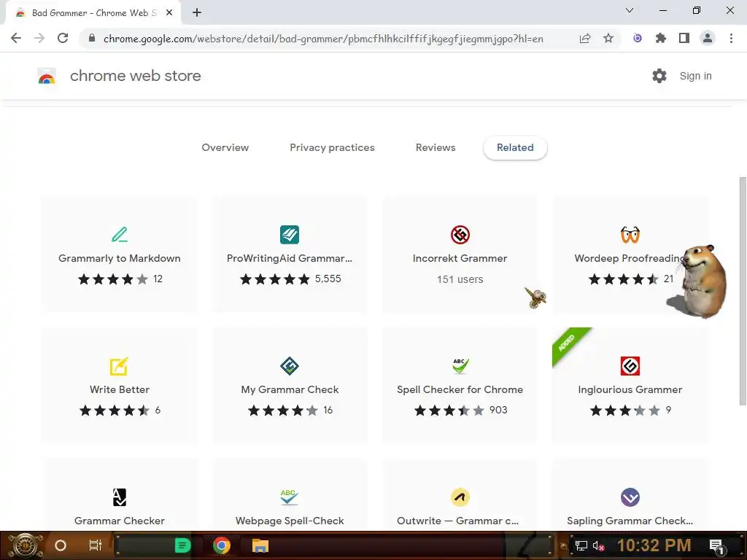Click the Sapling Grammar Checker purple icon
Image resolution: width=747 pixels, height=560 pixels.
coord(630,497)
